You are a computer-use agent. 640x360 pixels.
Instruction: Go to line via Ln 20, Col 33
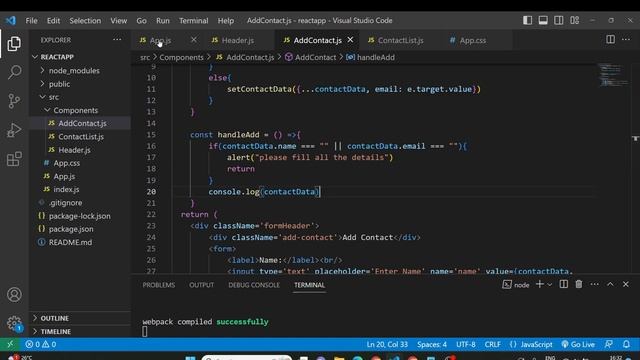(x=387, y=344)
